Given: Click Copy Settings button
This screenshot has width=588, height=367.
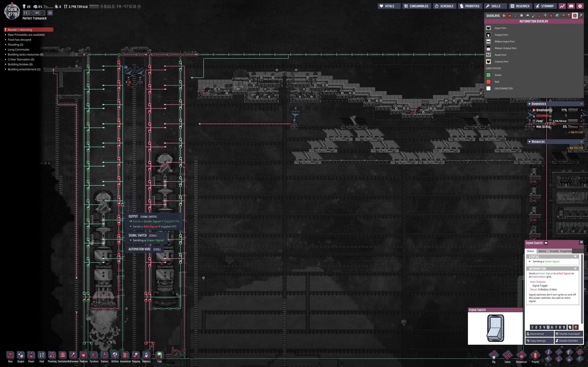Looking at the screenshot, I should (x=539, y=341).
